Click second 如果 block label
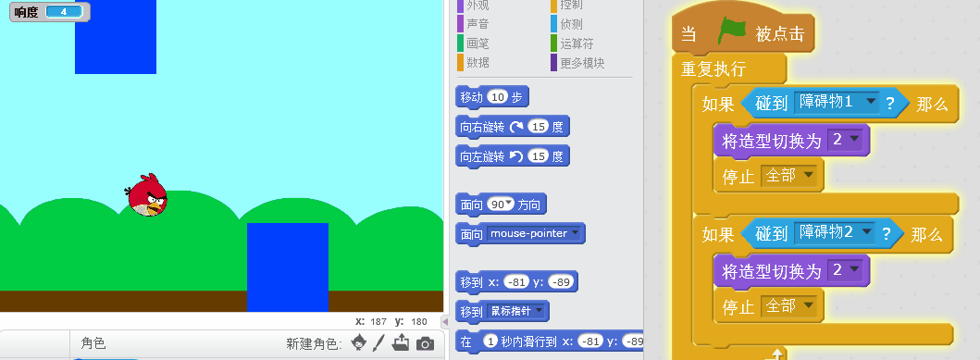 pos(718,234)
